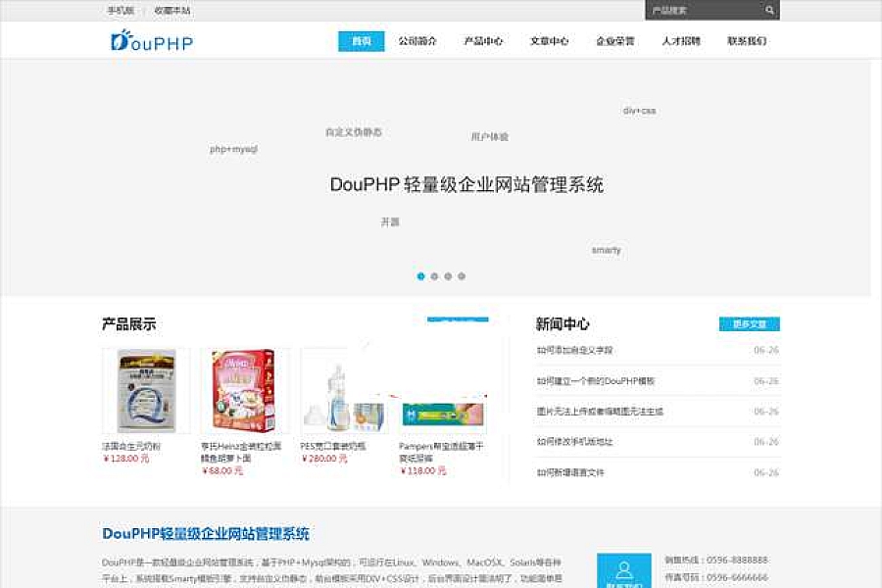Open the 人才招聘 menu item
The height and width of the screenshot is (588, 882).
681,41
